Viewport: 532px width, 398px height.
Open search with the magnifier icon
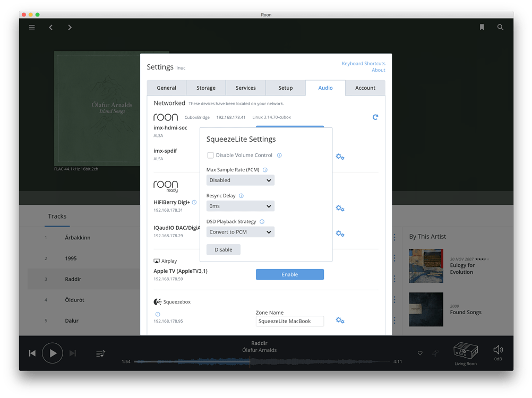500,28
